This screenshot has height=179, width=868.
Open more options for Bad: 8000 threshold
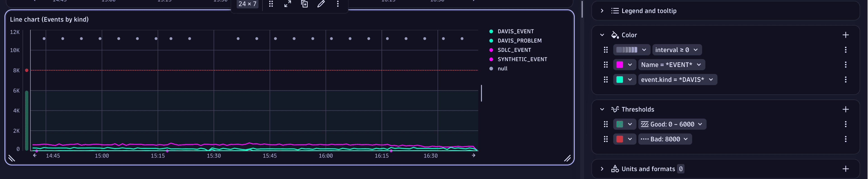845,139
